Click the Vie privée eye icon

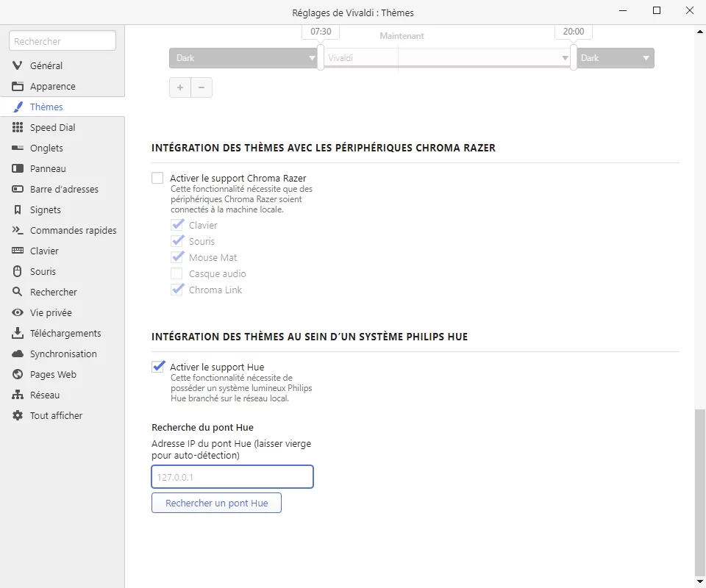point(18,312)
